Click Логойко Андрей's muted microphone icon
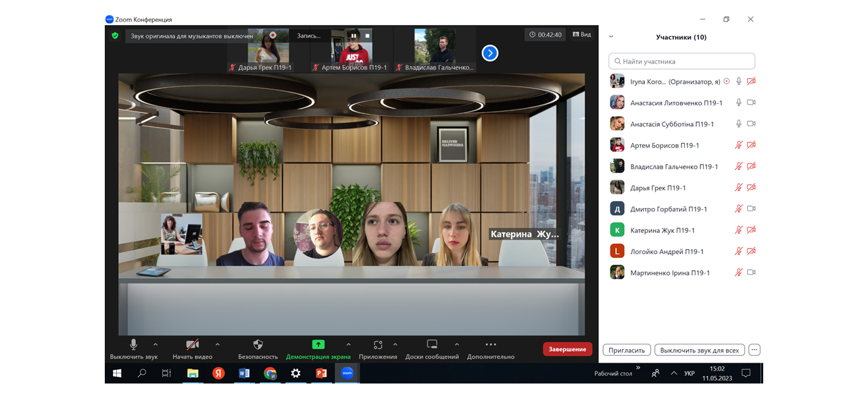The height and width of the screenshot is (397, 868). pyautogui.click(x=739, y=251)
